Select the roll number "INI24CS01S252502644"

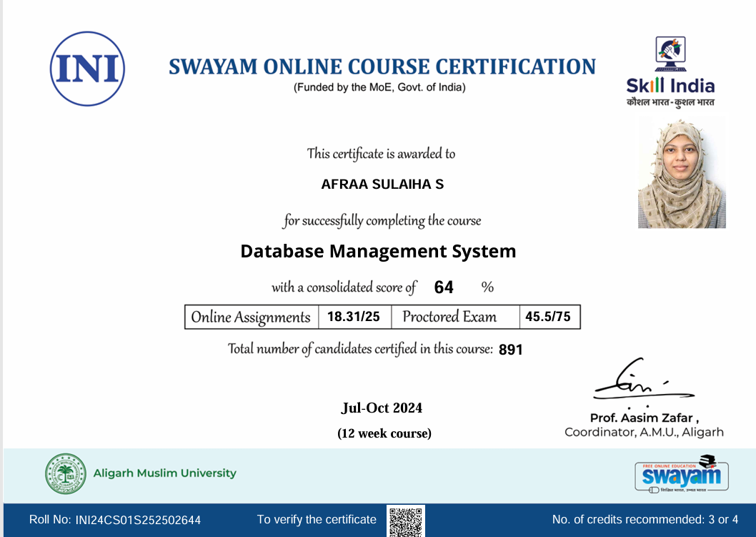point(138,520)
